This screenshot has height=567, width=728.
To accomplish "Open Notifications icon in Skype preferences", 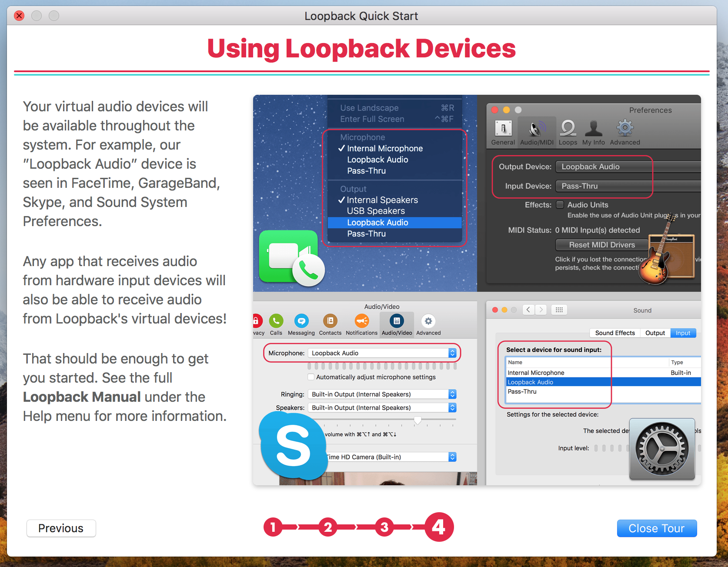I will coord(361,325).
